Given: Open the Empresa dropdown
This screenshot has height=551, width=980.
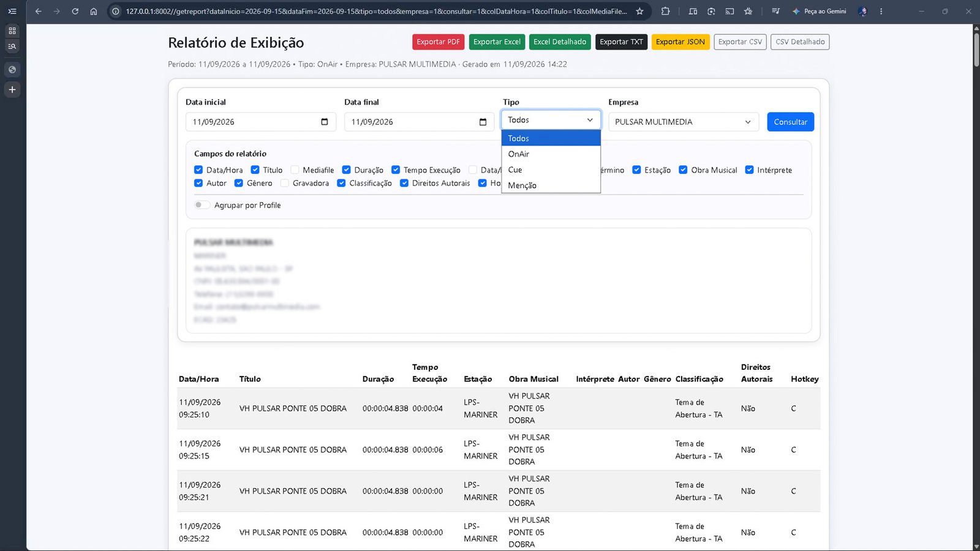Looking at the screenshot, I should click(x=684, y=122).
